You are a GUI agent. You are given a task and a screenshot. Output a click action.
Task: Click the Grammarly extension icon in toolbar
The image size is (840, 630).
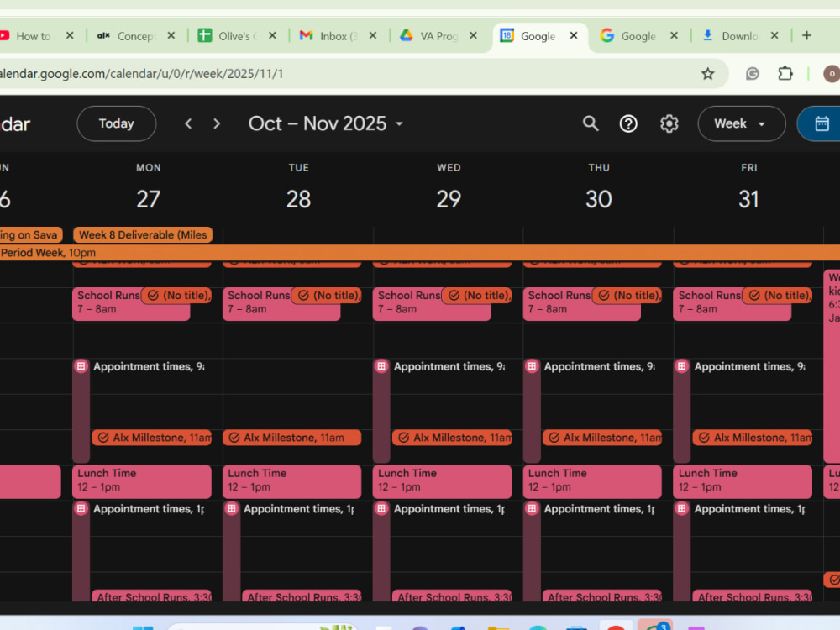752,73
